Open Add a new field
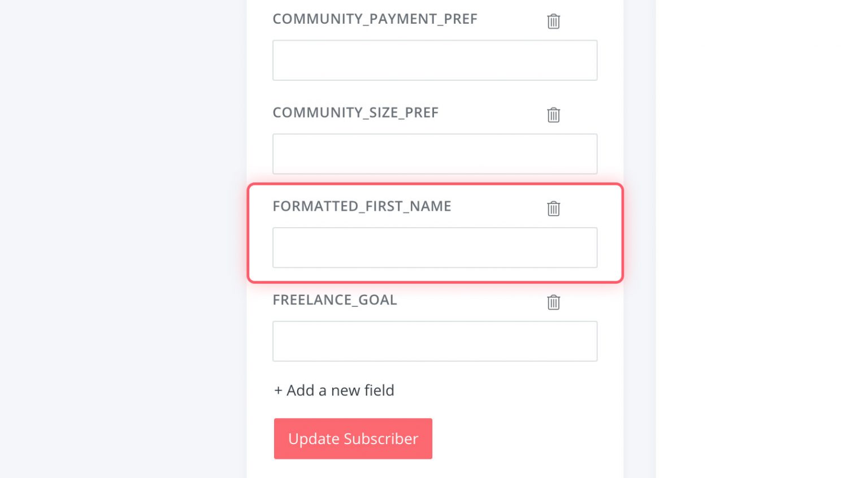 [334, 390]
